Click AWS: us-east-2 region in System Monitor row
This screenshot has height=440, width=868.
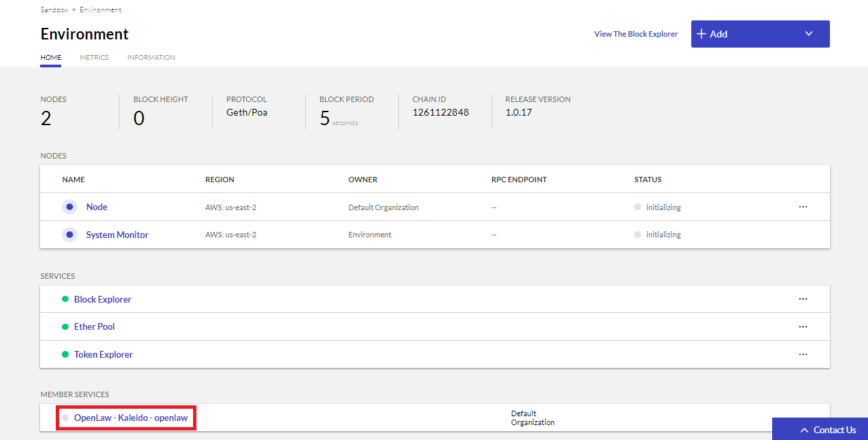230,235
